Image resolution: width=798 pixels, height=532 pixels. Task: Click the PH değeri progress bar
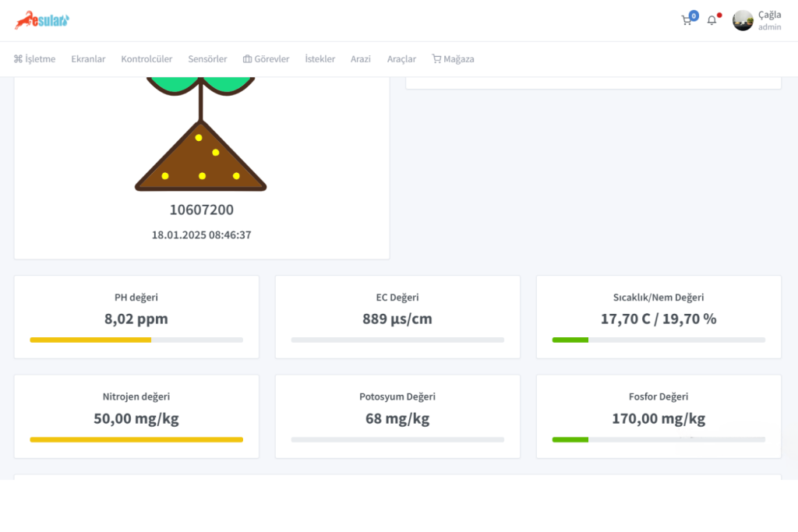(136, 340)
